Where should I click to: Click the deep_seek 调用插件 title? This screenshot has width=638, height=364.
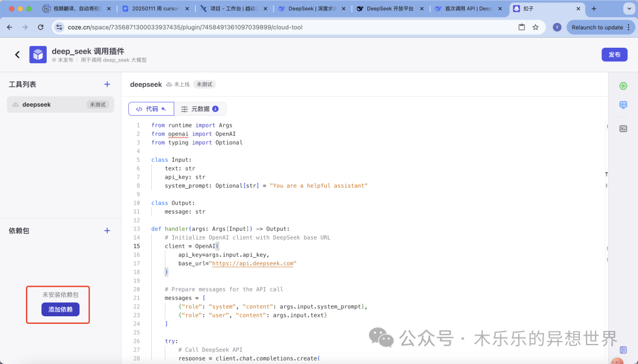pos(88,51)
